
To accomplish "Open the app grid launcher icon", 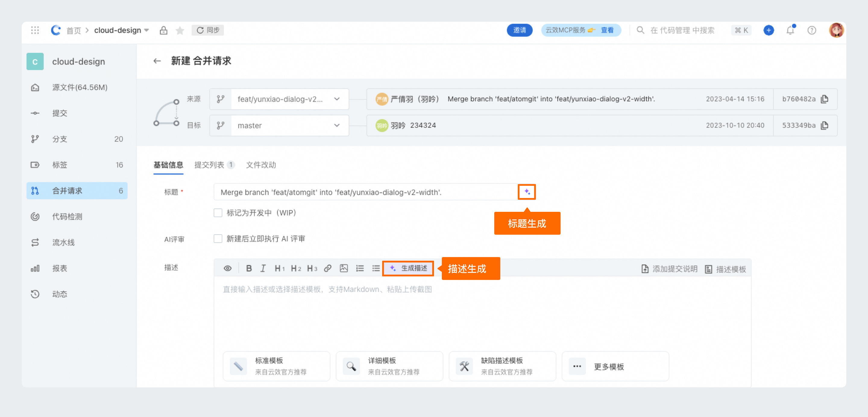I will point(35,30).
